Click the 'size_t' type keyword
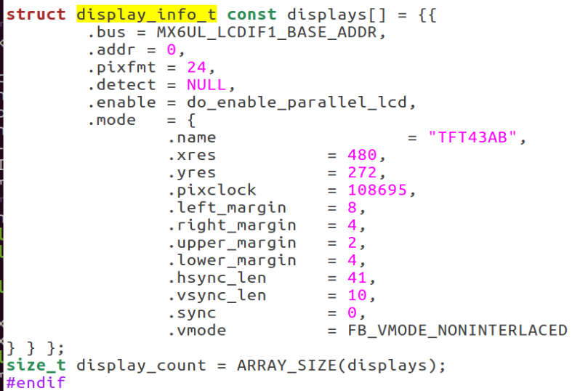Viewport: 588px width, 391px height. [x=36, y=366]
